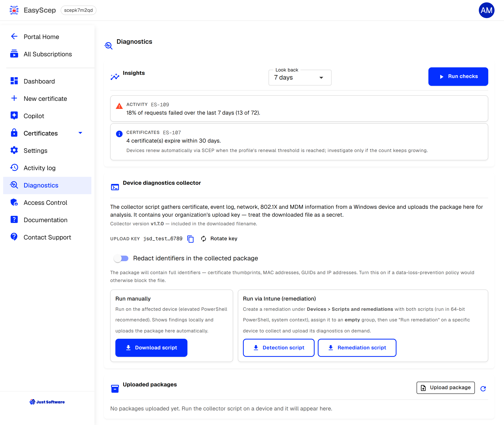Screen dimensions: 504x425
Task: Toggle Redact identifiers in the collected package
Action: tap(121, 258)
